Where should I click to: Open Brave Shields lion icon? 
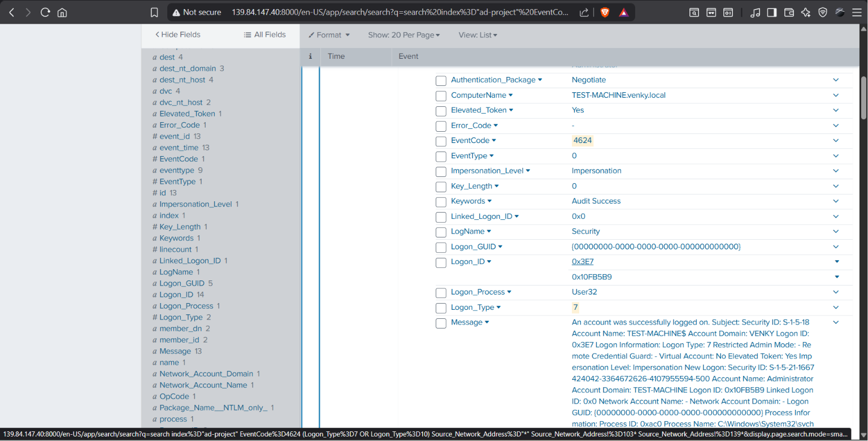point(605,12)
